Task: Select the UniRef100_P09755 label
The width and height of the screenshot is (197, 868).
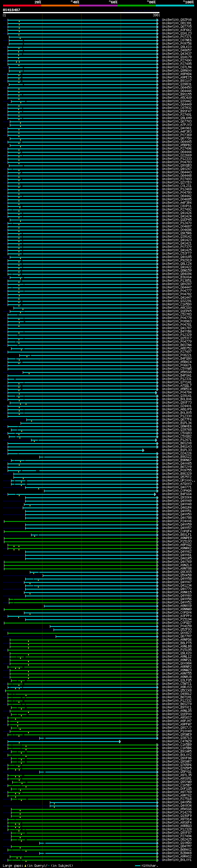Action: point(176,470)
